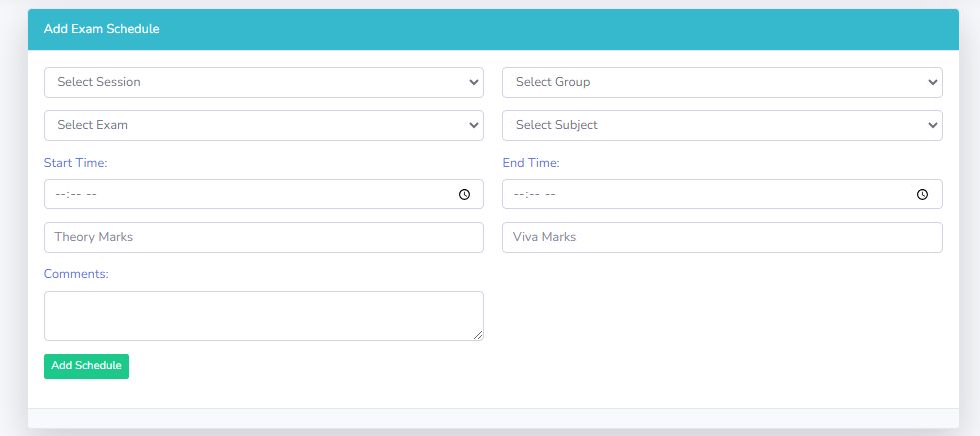Click the Comments box resize handle

point(478,335)
